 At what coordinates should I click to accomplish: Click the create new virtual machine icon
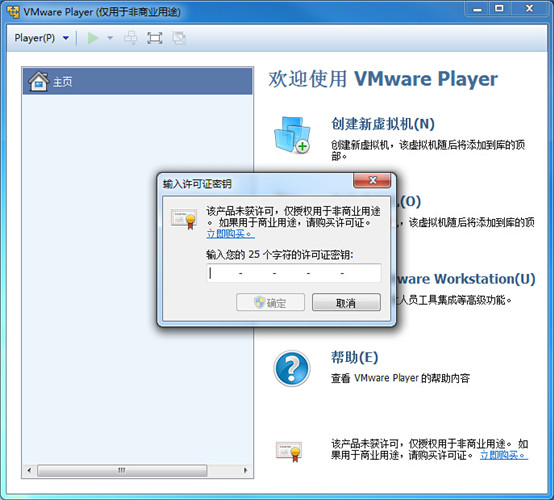292,135
